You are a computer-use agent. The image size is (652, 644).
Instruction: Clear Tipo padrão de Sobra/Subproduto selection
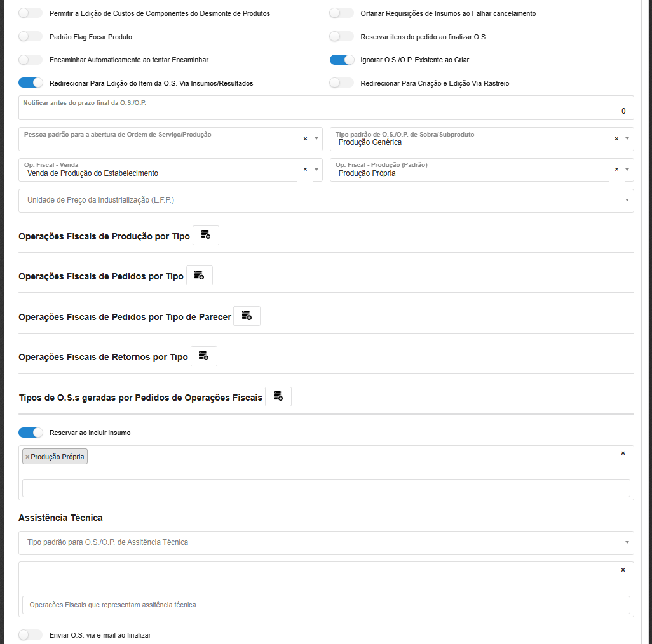click(x=616, y=138)
